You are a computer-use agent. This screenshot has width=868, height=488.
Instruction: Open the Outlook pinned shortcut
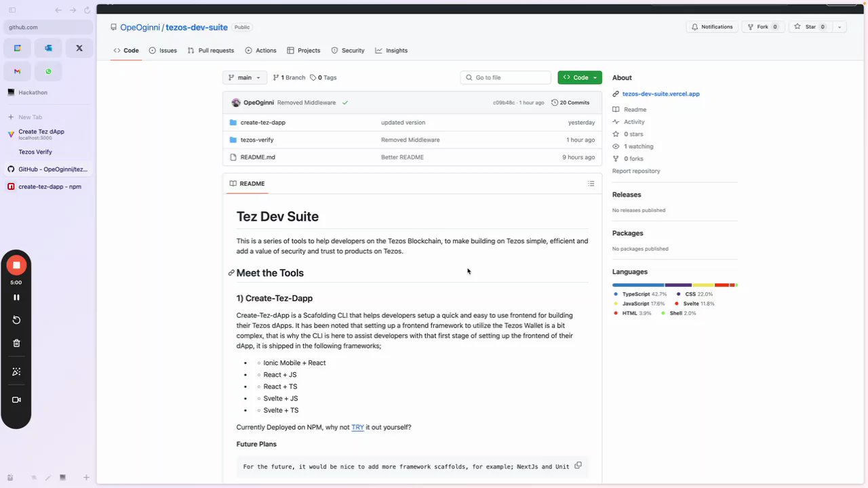(x=48, y=48)
